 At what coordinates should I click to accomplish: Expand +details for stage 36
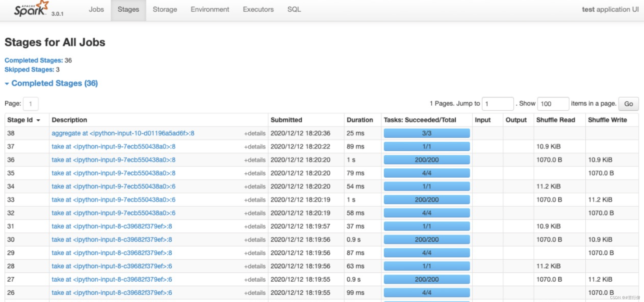tap(255, 160)
